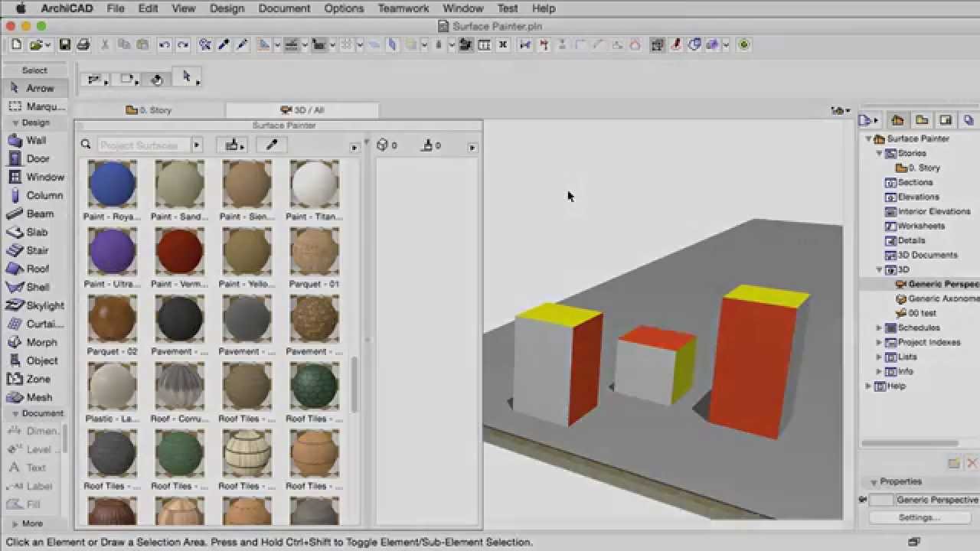Click the eyedropper pick-up parameters icon in toolbar
This screenshot has width=980, height=551.
click(x=224, y=45)
